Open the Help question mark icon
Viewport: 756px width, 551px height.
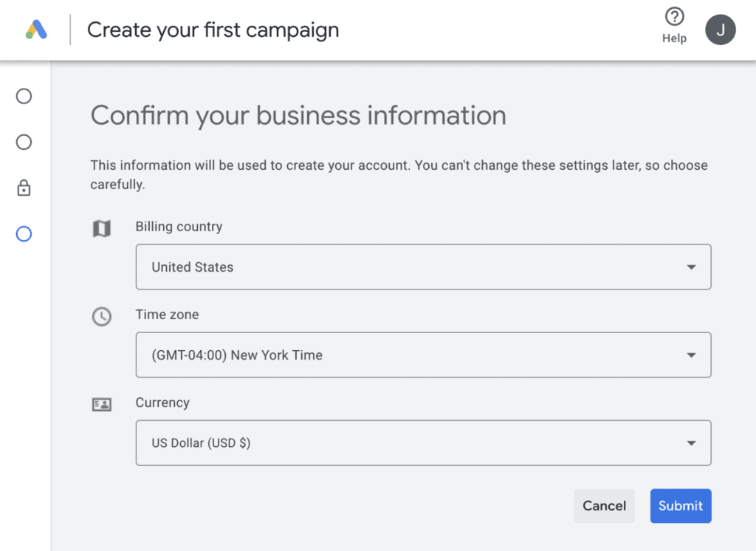(x=674, y=17)
